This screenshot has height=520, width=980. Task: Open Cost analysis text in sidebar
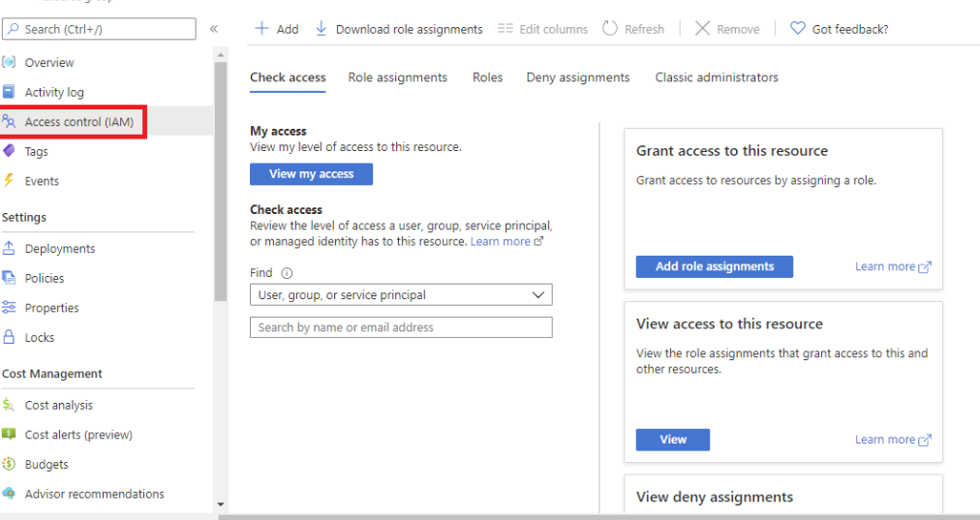click(x=59, y=405)
